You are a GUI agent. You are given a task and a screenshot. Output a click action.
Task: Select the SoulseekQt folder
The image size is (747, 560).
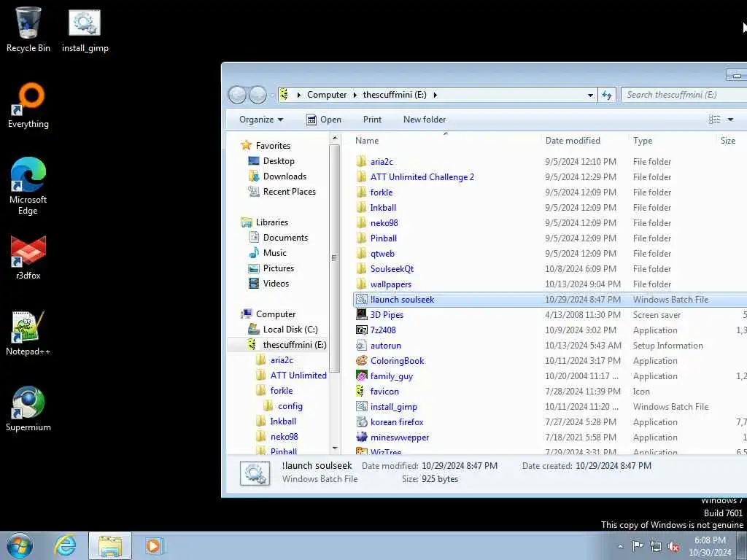[x=392, y=269]
